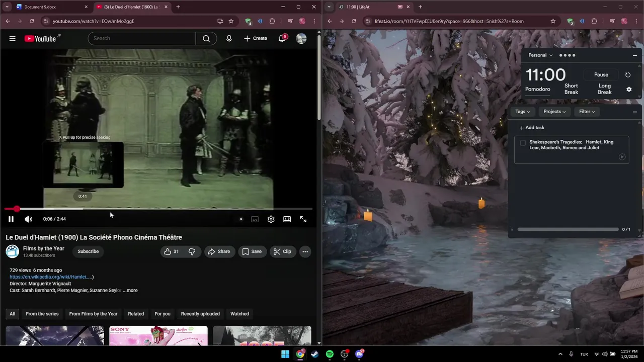Reload the YouTube page
The width and height of the screenshot is (644, 362).
[x=32, y=21]
